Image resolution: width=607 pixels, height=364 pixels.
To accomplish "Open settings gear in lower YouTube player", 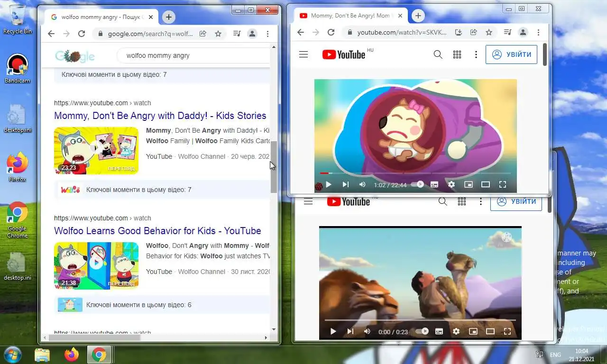I will coord(456,331).
